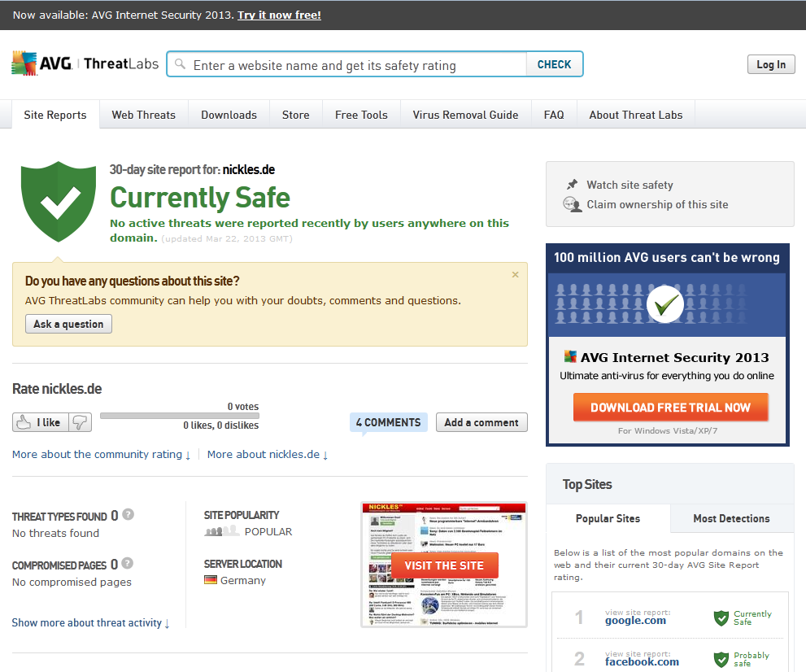This screenshot has width=806, height=672.
Task: Click the Rate nickles.de heading
Action: 57,389
